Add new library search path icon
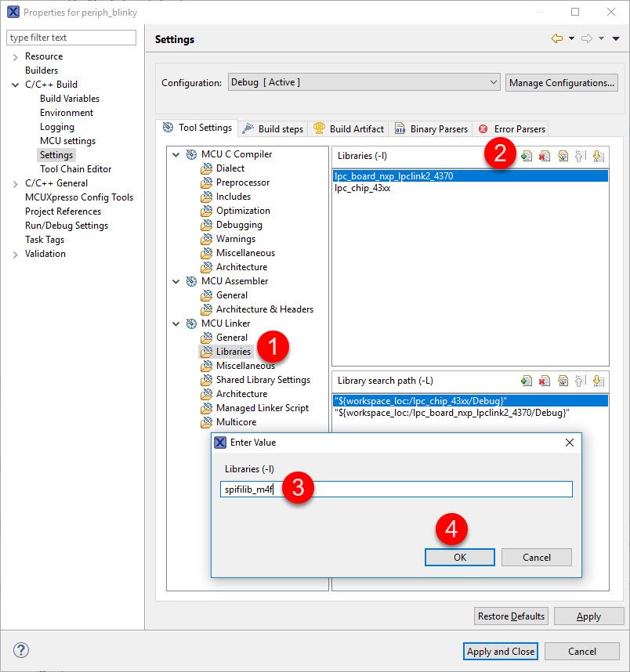The image size is (630, 672). [526, 380]
